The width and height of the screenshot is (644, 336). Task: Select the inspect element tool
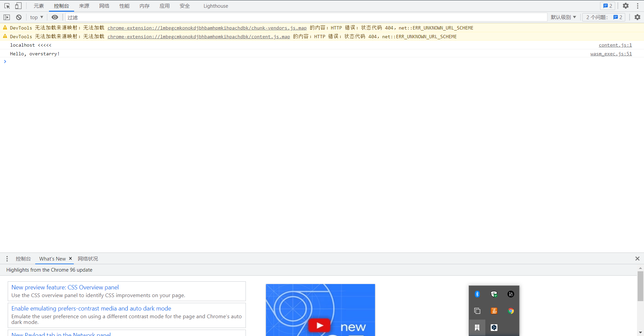(x=7, y=6)
